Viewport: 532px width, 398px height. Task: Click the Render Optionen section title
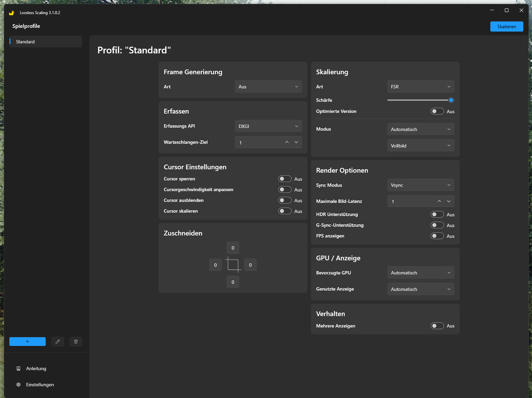(x=342, y=170)
